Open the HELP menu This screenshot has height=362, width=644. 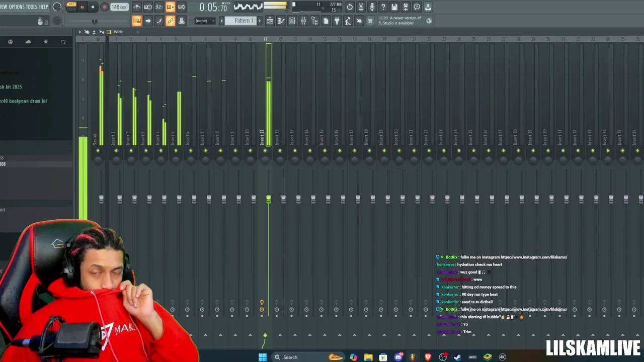point(43,7)
